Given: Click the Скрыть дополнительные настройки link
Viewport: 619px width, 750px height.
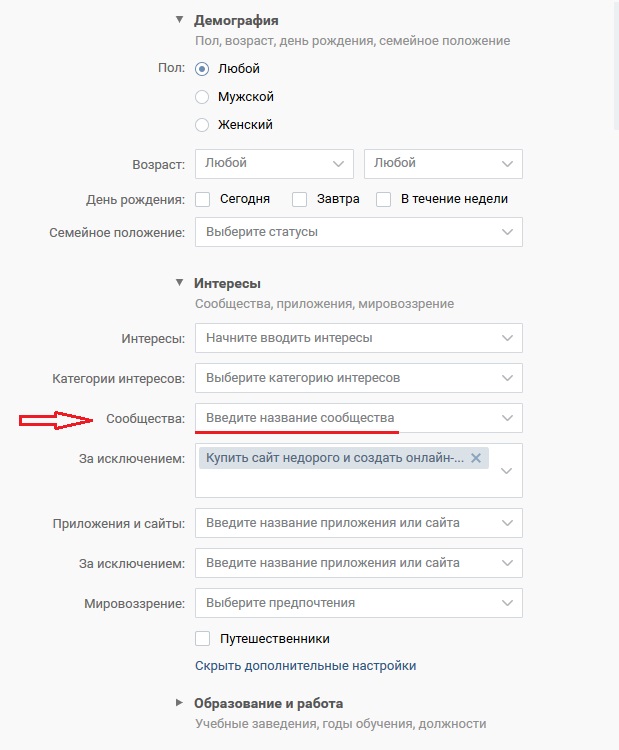Looking at the screenshot, I should pos(305,666).
